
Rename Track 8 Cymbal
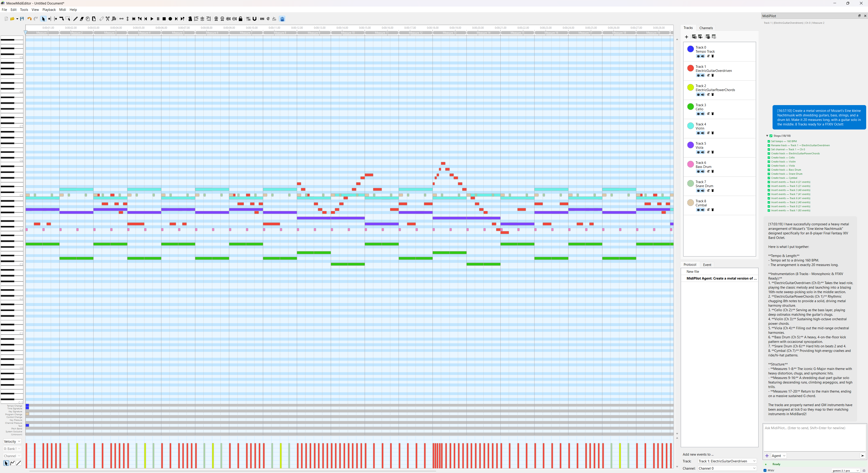tap(708, 210)
